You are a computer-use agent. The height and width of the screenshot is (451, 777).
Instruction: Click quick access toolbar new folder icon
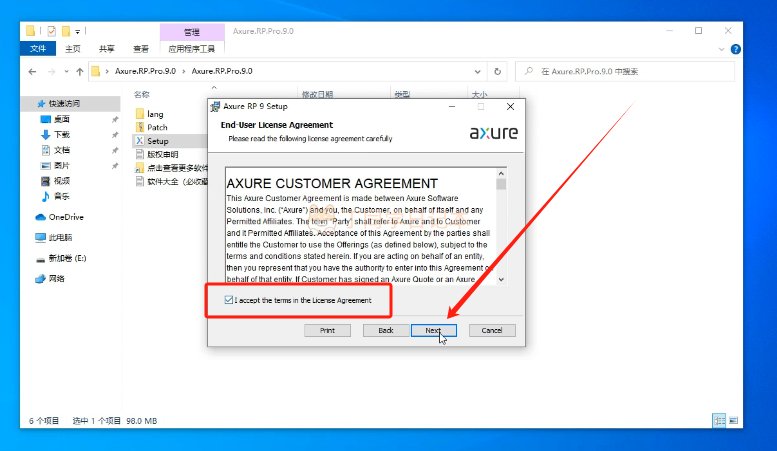point(66,31)
